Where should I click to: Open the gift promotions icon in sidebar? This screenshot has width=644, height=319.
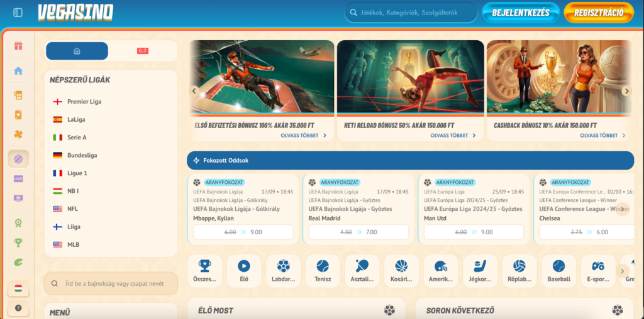click(18, 45)
